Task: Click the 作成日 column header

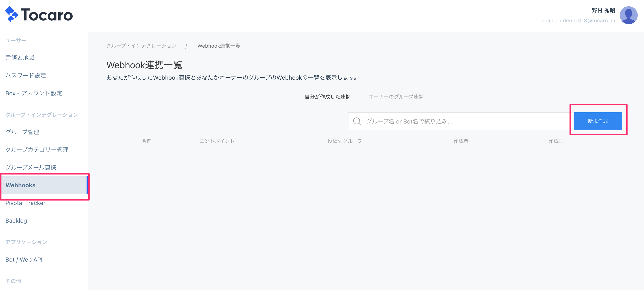Action: (556, 141)
